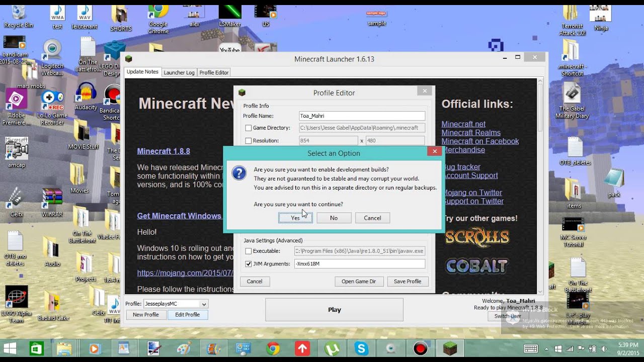Enable the Resolution checkbox
The image size is (644, 362).
point(248,141)
